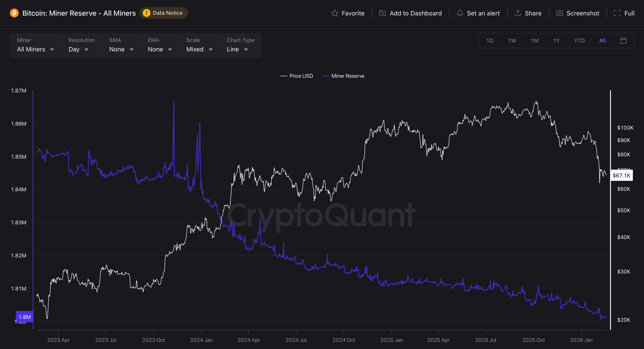Click the $50K right axis label

pyautogui.click(x=623, y=210)
